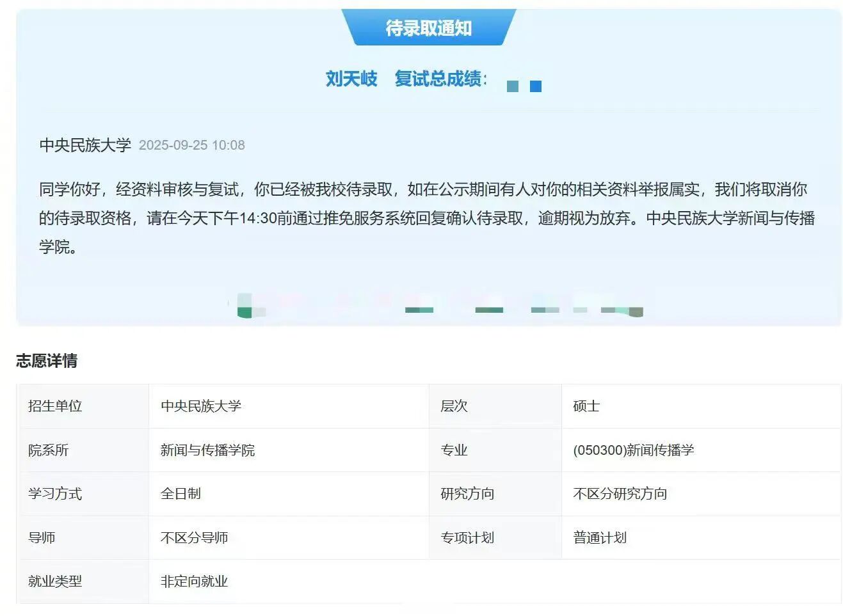
Task: Click the sender name 中央民族大学 above the message
Action: (x=85, y=145)
